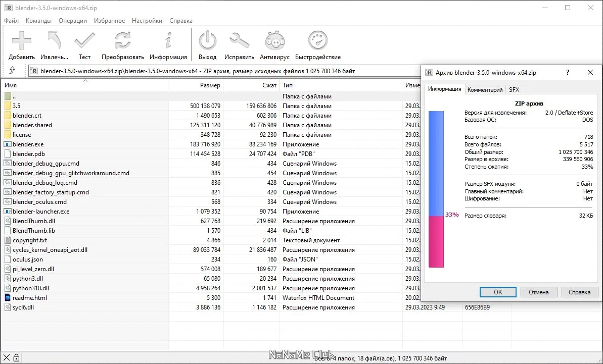The image size is (603, 364).
Task: Switch to the Комментарий tab
Action: click(485, 90)
